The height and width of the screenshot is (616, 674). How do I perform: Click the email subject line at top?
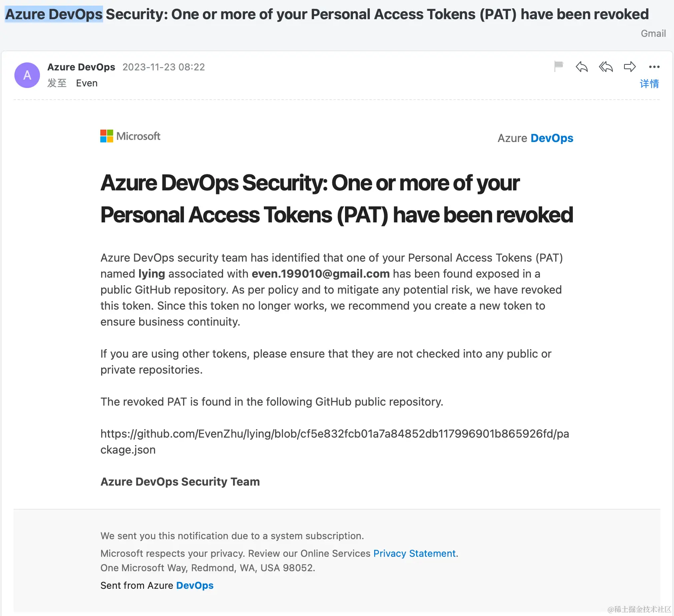click(326, 14)
